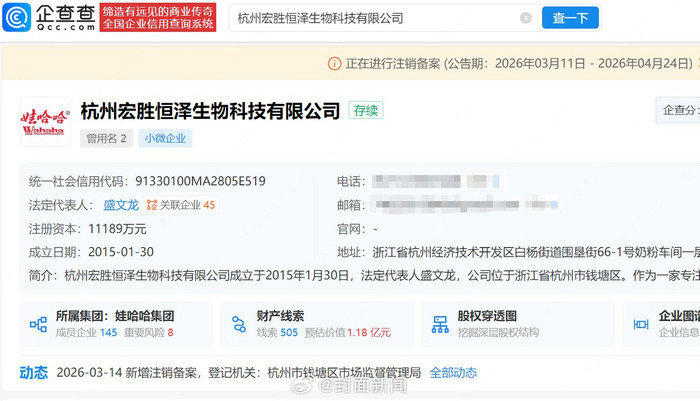Click the 财产线索 chain icon
Viewport: 700px width, 401px height.
click(x=239, y=324)
